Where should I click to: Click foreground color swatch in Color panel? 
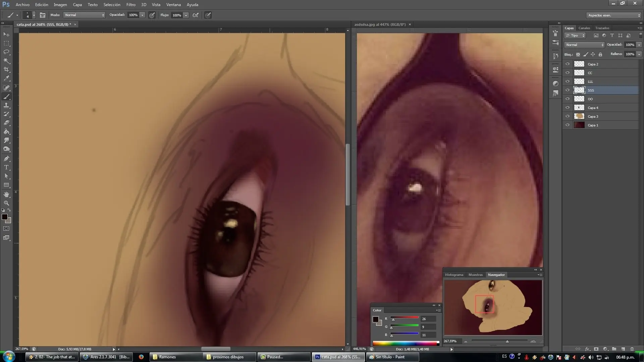pos(376,319)
